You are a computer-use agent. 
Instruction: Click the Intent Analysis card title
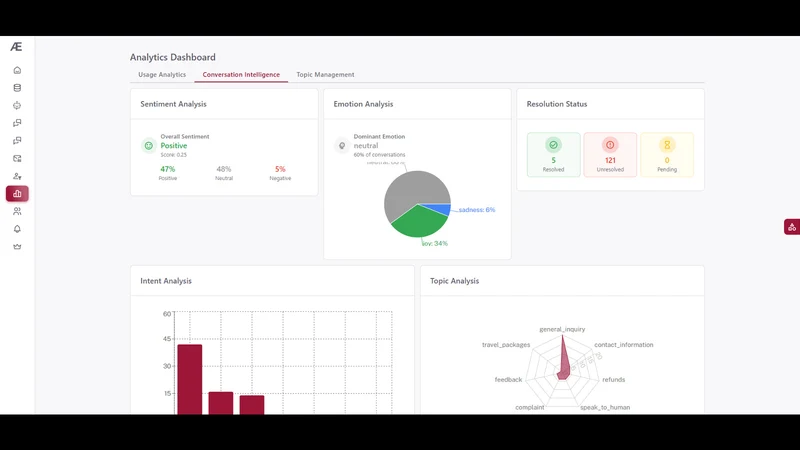click(166, 281)
